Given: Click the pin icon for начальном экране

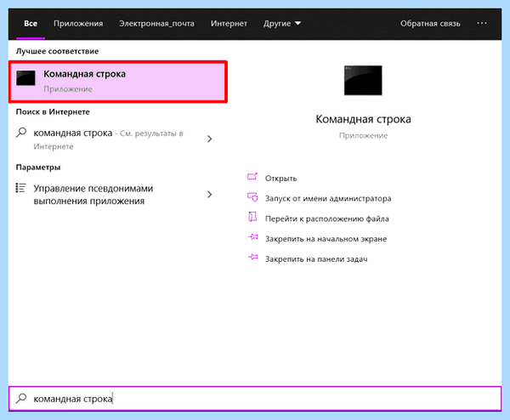Looking at the screenshot, I should coord(253,237).
